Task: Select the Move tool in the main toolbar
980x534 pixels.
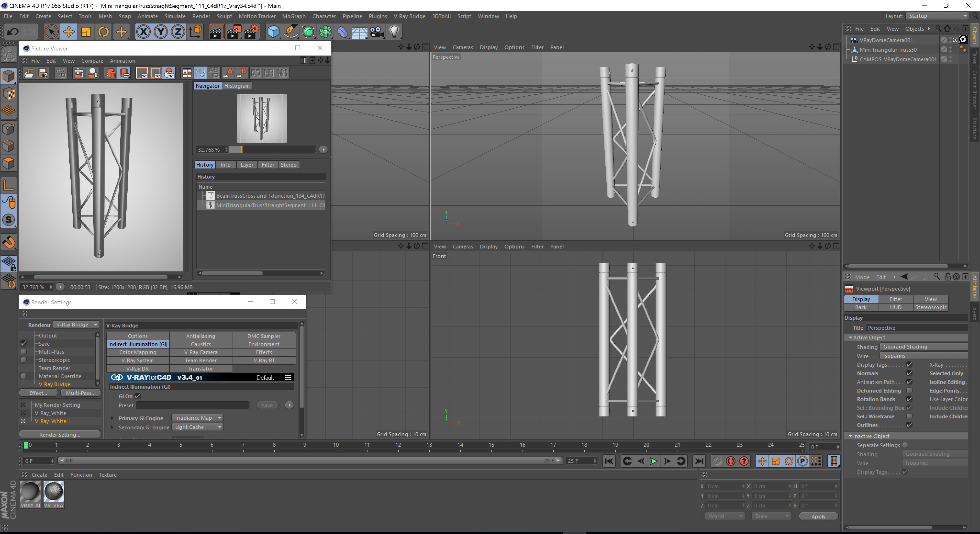Action: tap(69, 32)
